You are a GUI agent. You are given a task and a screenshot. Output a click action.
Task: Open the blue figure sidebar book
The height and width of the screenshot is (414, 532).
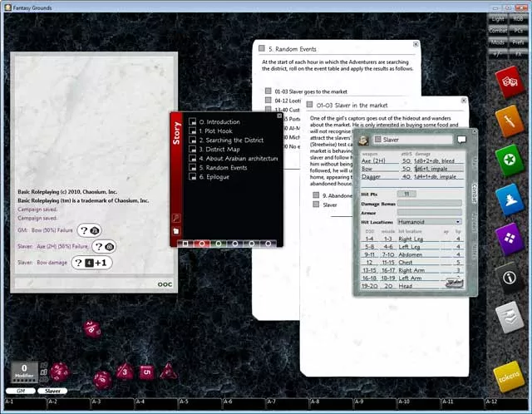[510, 200]
